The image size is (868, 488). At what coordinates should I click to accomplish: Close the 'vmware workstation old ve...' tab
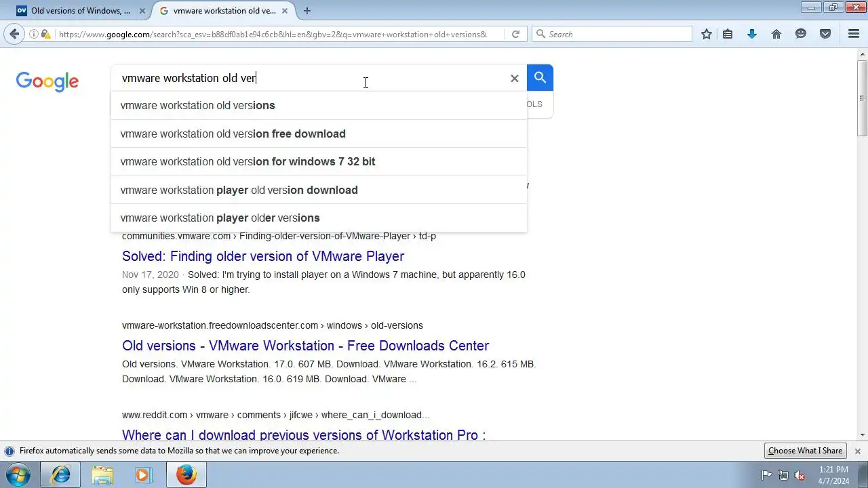pos(285,11)
